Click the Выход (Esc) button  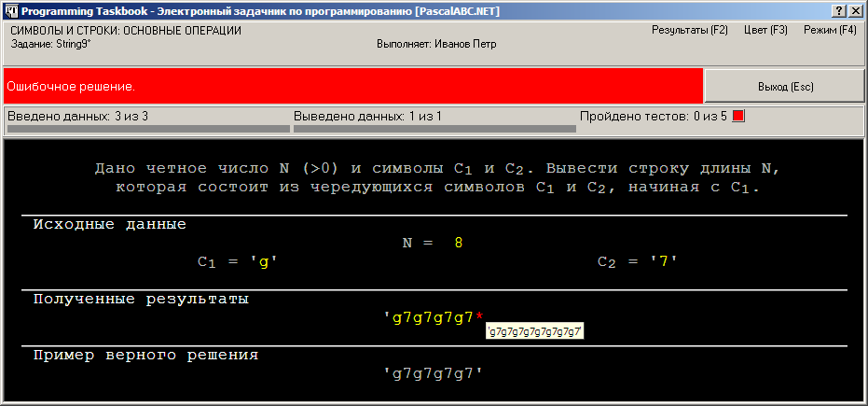(784, 87)
